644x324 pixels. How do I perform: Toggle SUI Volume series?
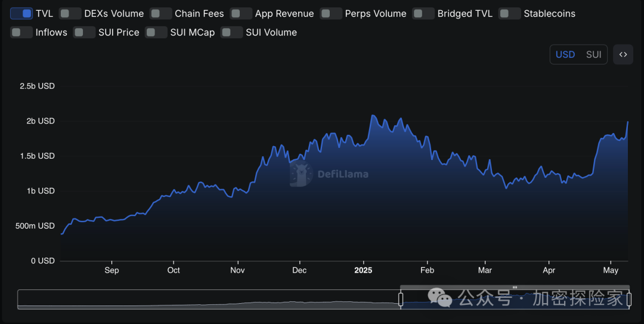pyautogui.click(x=231, y=32)
